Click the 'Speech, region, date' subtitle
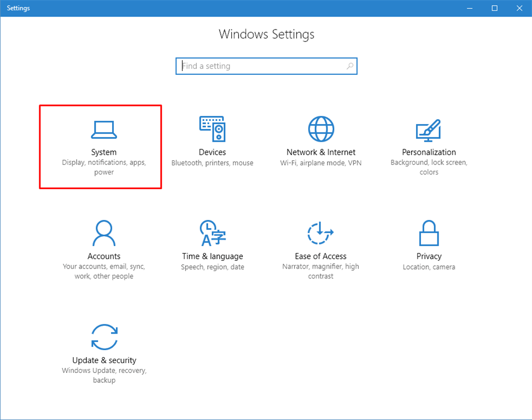 (212, 266)
